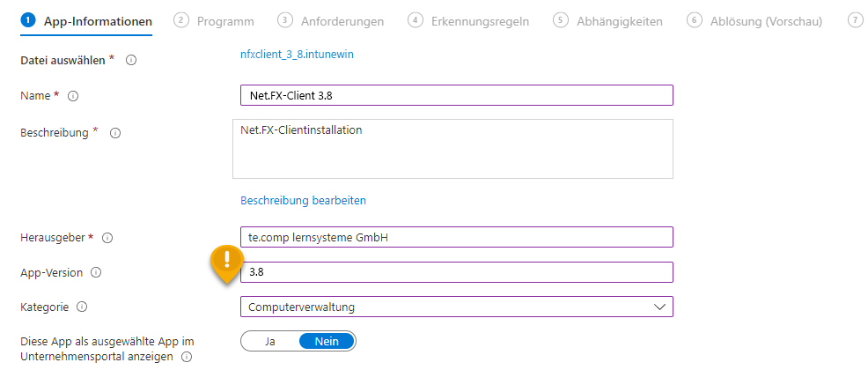
Task: Select Ja for showing app in Unternehmensportal
Action: (x=270, y=341)
